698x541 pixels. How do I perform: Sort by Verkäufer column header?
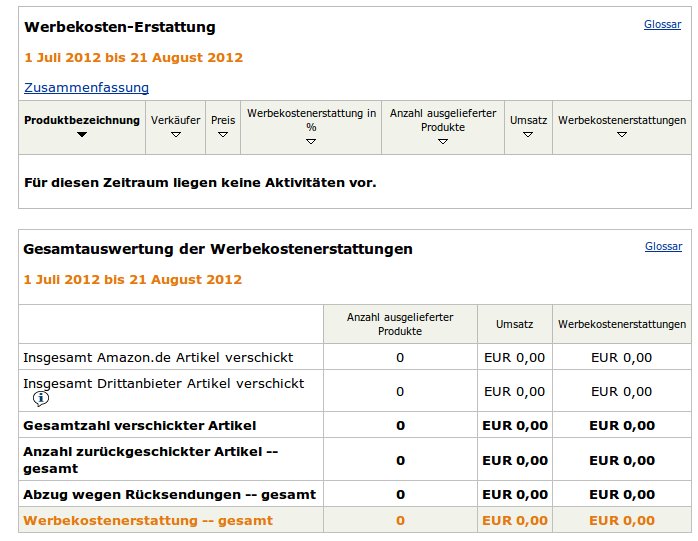[175, 120]
